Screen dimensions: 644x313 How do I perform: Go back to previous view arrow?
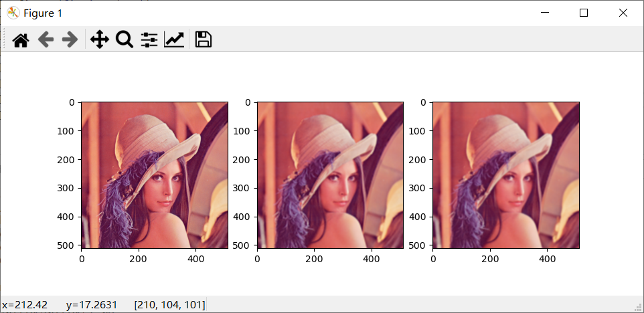click(46, 39)
